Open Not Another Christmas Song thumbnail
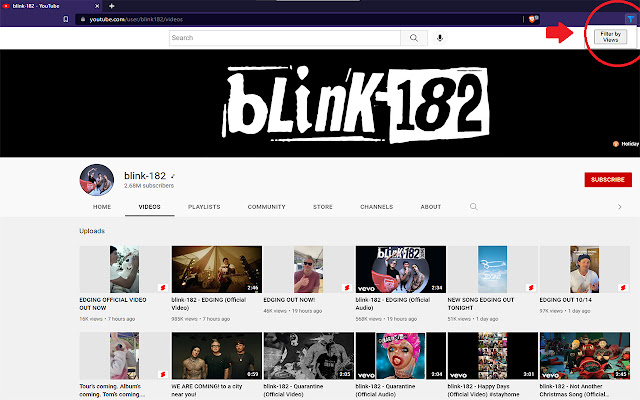This screenshot has width=640, height=400. (x=585, y=356)
